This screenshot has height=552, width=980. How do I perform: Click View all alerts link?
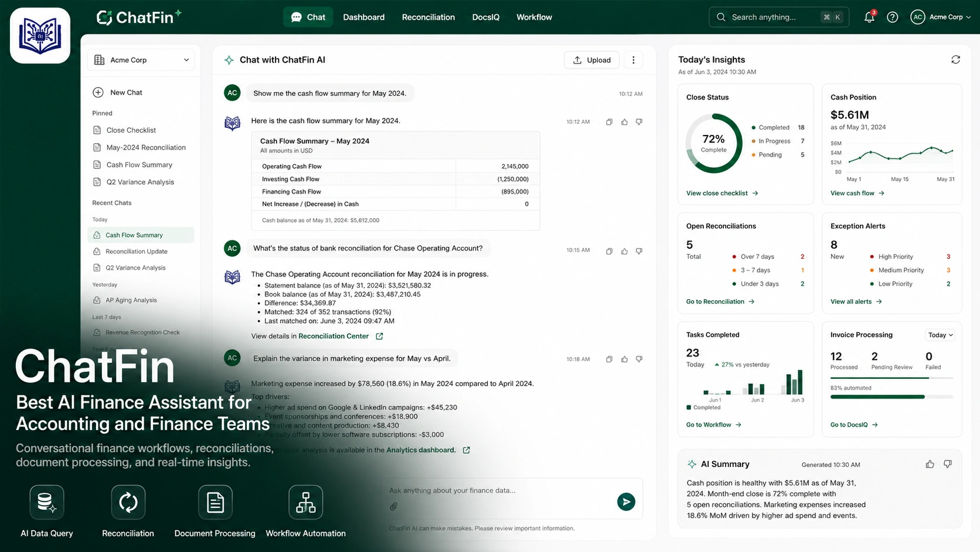pos(856,302)
